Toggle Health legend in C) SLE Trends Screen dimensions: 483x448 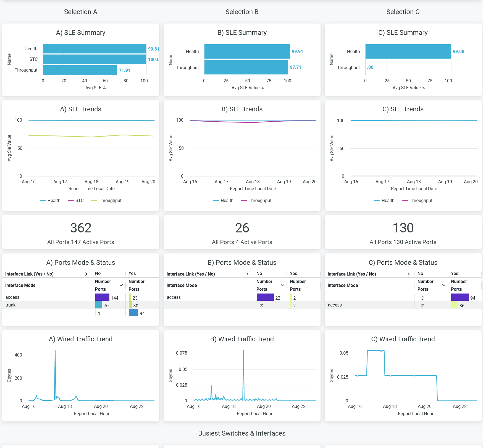384,201
